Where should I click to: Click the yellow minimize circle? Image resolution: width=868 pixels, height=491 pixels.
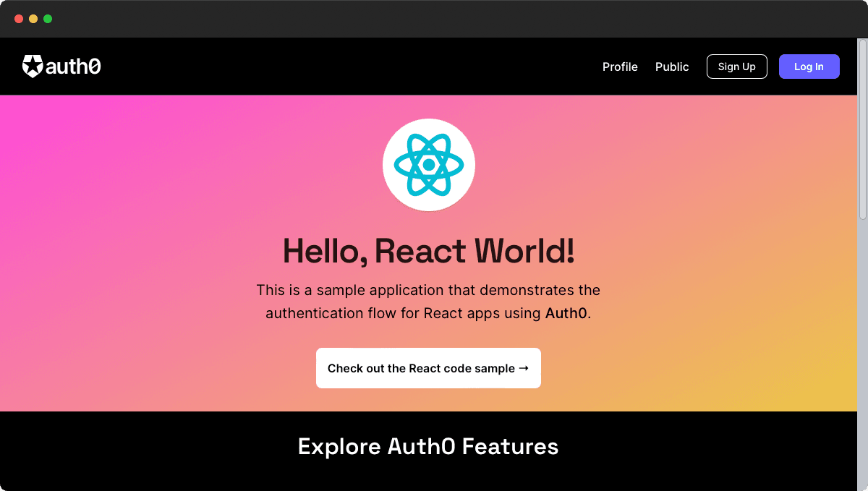[x=33, y=19]
